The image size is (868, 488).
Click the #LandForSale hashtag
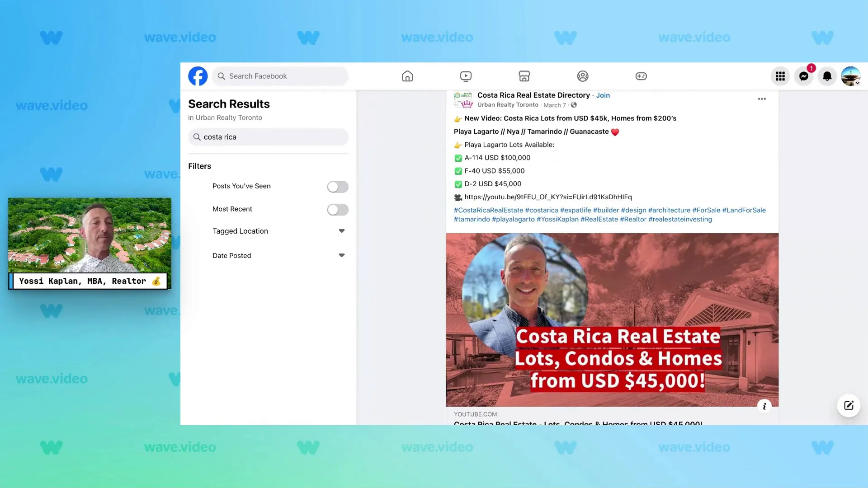744,210
